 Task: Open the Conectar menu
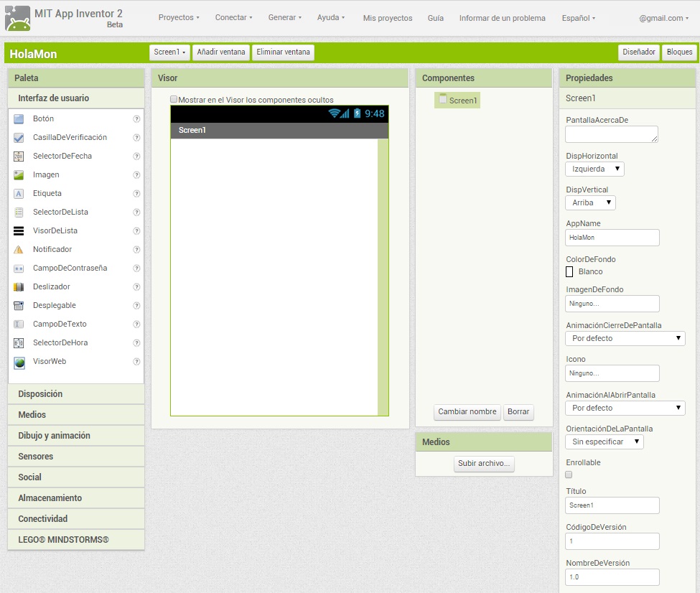(x=233, y=17)
